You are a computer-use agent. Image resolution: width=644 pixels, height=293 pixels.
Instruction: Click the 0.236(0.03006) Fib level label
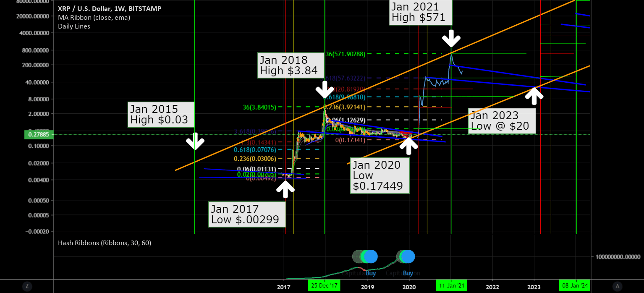255,158
